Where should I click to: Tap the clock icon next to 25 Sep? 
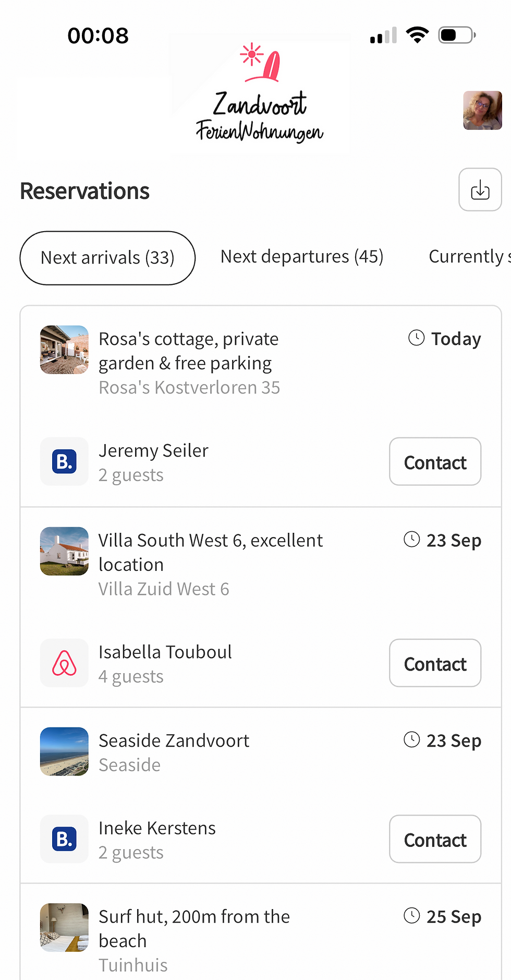412,916
